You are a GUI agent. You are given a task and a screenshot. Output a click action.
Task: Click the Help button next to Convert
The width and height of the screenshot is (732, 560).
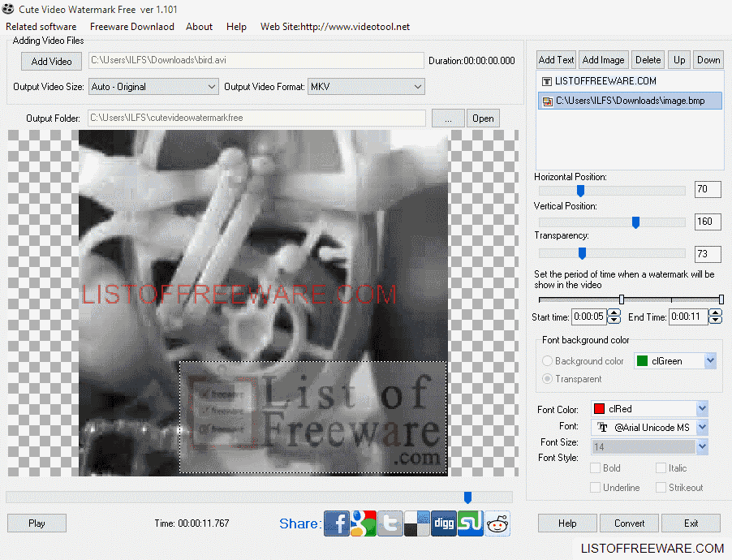(x=567, y=523)
